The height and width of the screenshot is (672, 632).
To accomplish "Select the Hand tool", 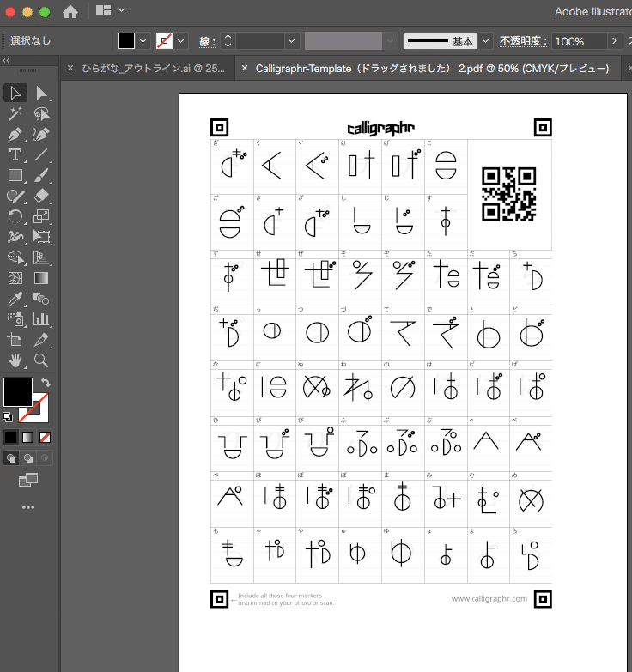I will 15,360.
